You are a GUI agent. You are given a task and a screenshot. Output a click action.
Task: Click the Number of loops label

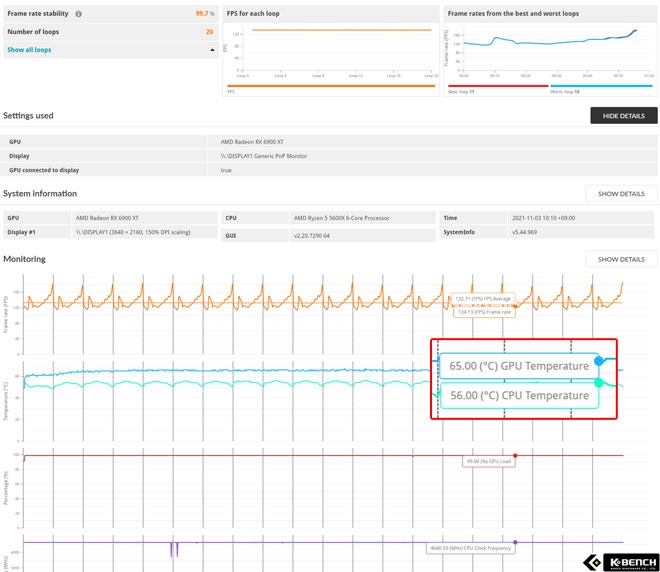click(x=33, y=32)
